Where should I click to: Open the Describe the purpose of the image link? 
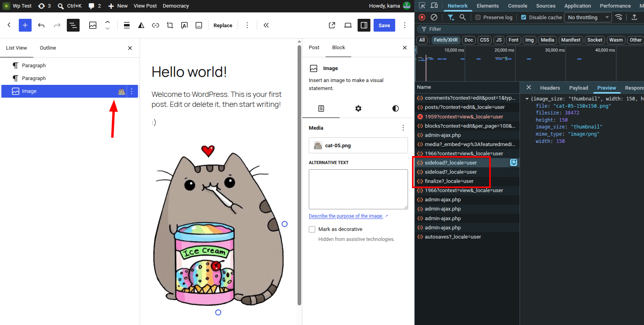(x=346, y=216)
